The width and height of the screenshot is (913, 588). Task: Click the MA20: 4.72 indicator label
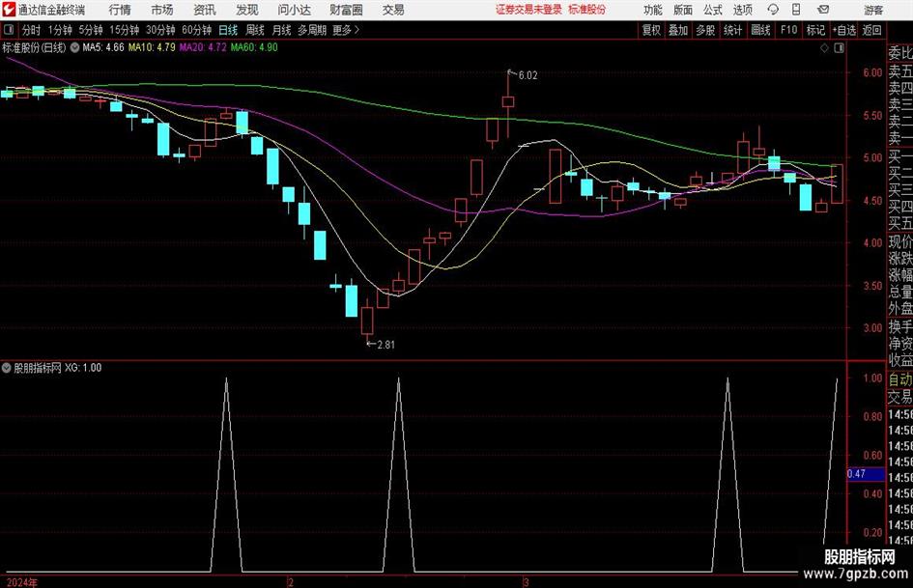[203, 47]
